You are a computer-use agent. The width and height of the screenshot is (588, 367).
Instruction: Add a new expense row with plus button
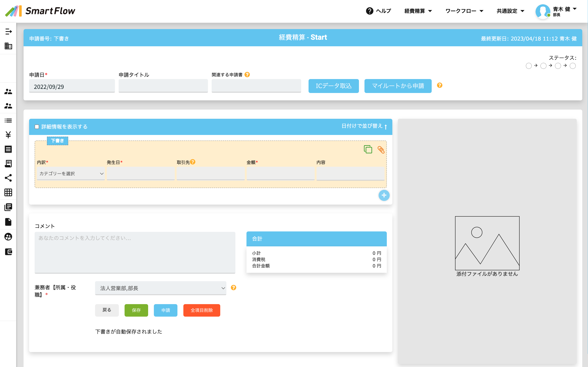384,195
